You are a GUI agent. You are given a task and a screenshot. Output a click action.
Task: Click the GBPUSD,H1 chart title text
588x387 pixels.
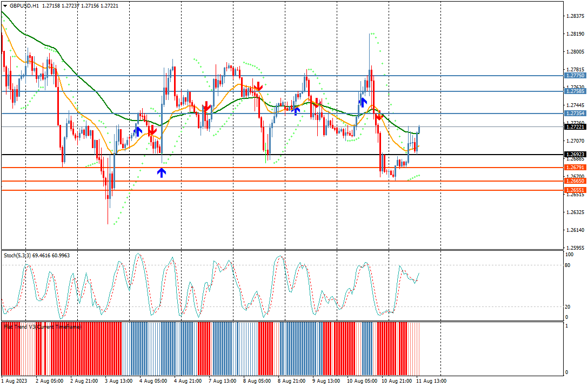tap(24, 6)
